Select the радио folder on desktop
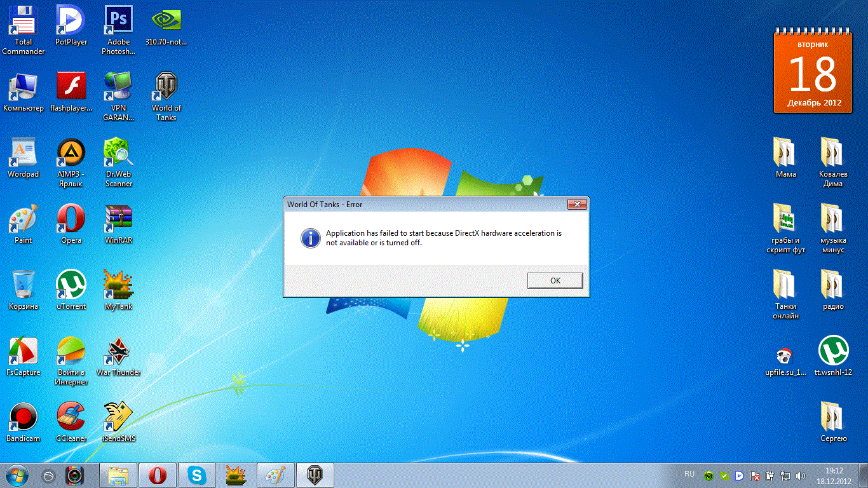868x488 pixels. pyautogui.click(x=833, y=290)
